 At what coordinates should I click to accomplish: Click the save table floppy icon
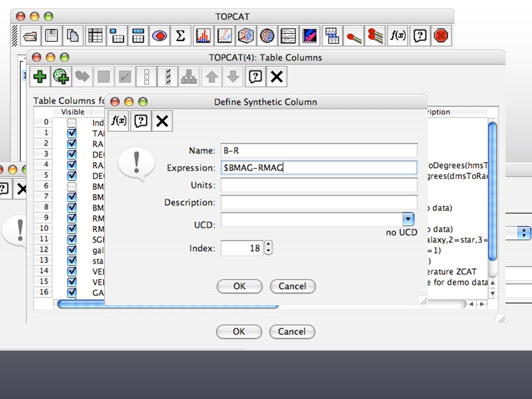pyautogui.click(x=51, y=35)
